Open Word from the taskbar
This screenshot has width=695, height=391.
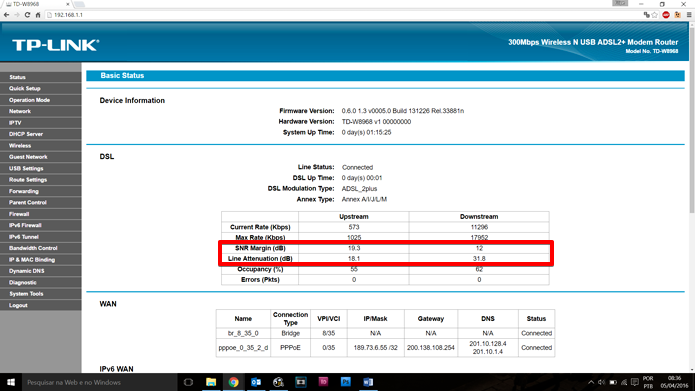tap(368, 382)
